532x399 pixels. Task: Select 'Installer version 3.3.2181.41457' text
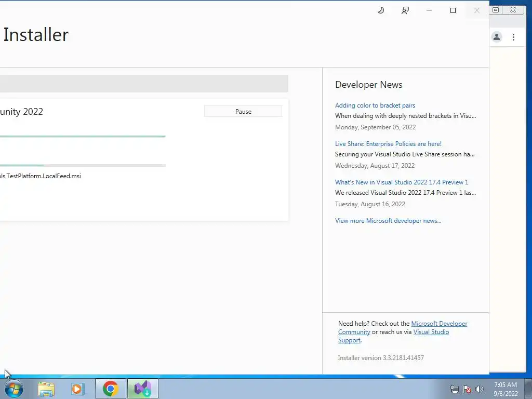(x=381, y=357)
